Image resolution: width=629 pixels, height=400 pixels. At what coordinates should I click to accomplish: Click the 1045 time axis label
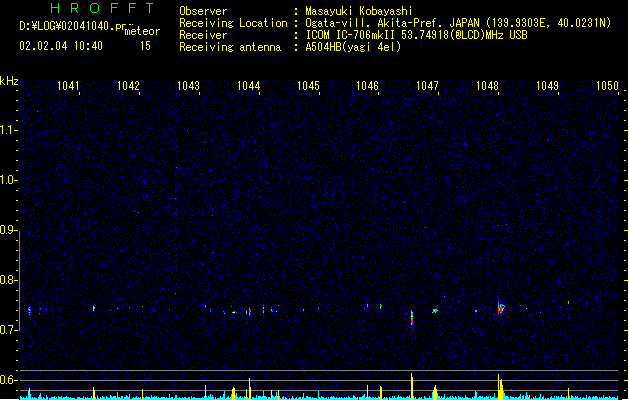pyautogui.click(x=308, y=86)
